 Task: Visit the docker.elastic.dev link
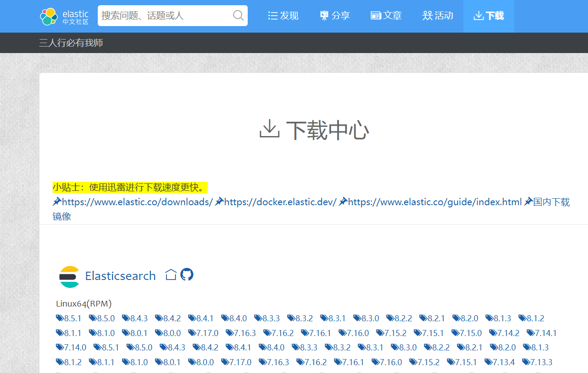pyautogui.click(x=276, y=202)
